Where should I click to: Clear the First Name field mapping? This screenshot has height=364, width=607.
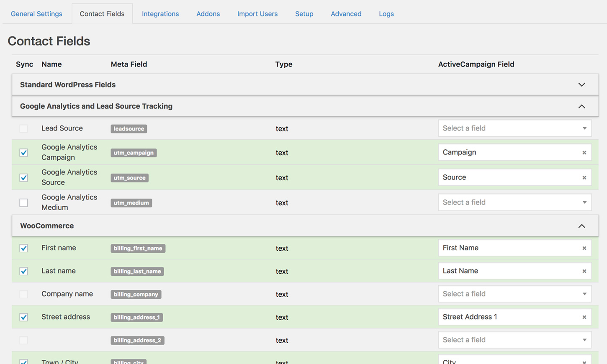584,249
